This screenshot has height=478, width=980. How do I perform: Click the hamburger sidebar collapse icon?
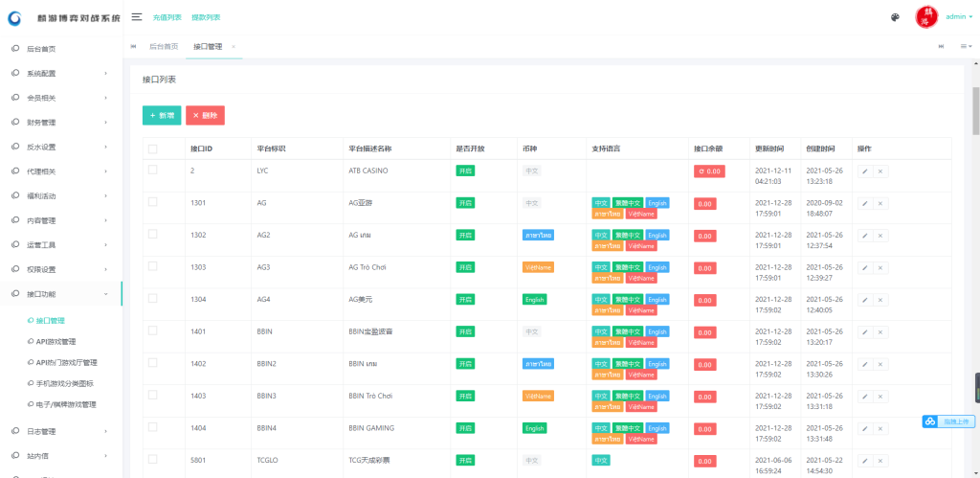pyautogui.click(x=137, y=17)
